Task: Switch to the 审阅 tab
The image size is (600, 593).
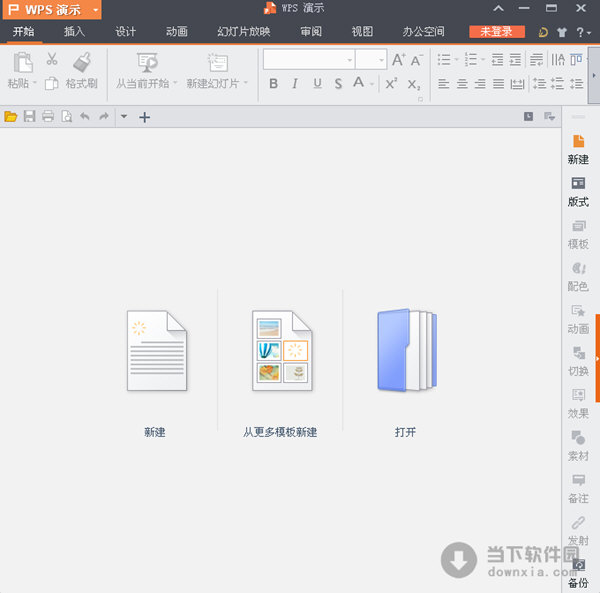Action: (x=311, y=31)
